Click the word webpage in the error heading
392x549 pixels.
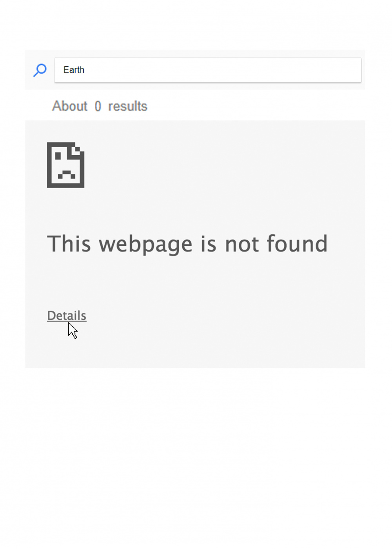point(145,245)
